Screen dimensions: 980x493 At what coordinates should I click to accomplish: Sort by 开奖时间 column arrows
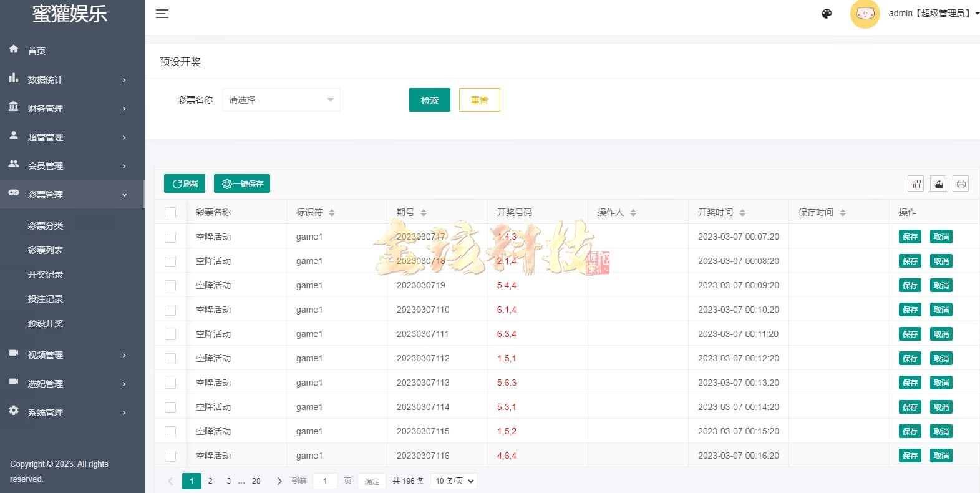point(742,213)
